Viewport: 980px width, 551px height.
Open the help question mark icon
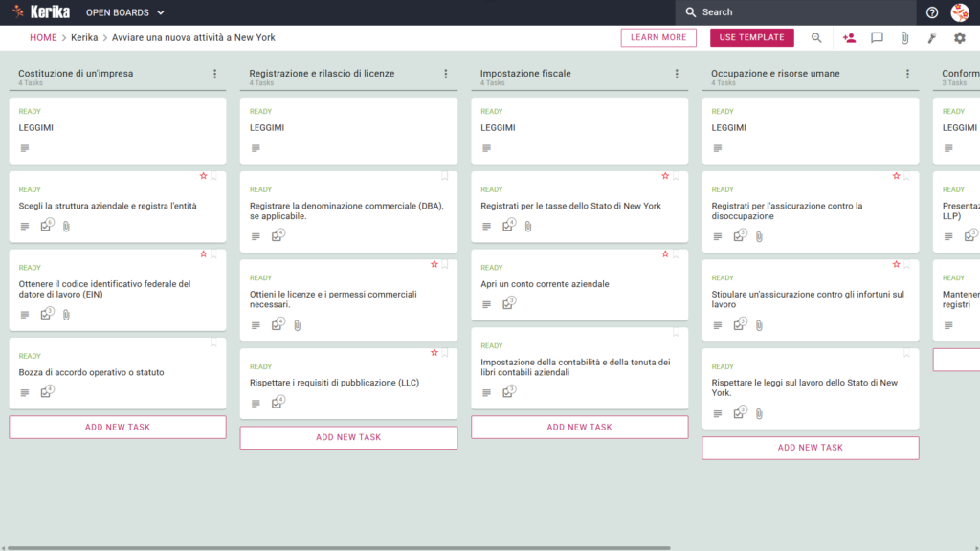pyautogui.click(x=932, y=12)
